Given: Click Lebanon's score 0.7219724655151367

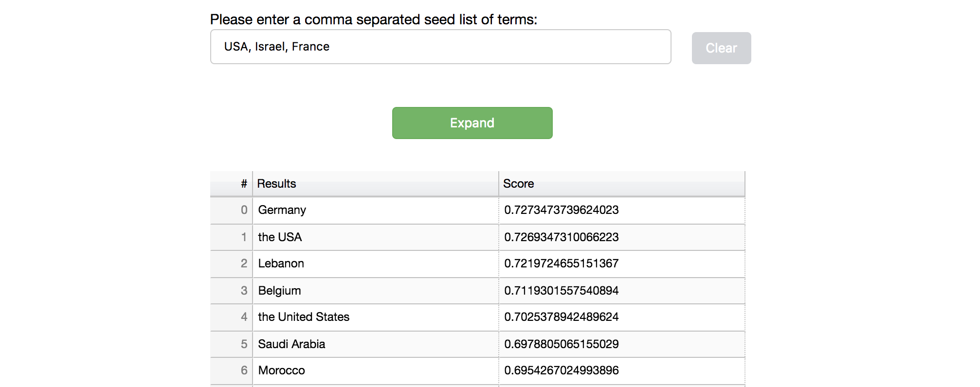Looking at the screenshot, I should pos(561,264).
